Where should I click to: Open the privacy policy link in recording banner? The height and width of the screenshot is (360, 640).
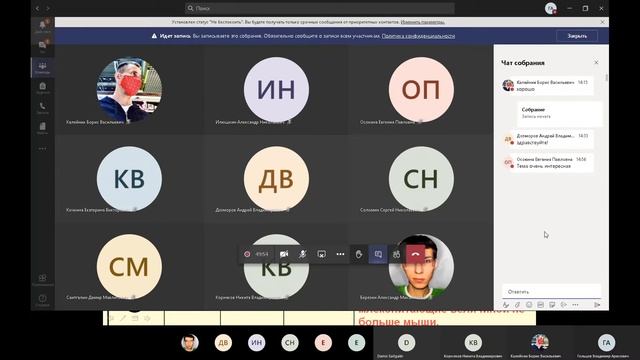[x=418, y=36]
